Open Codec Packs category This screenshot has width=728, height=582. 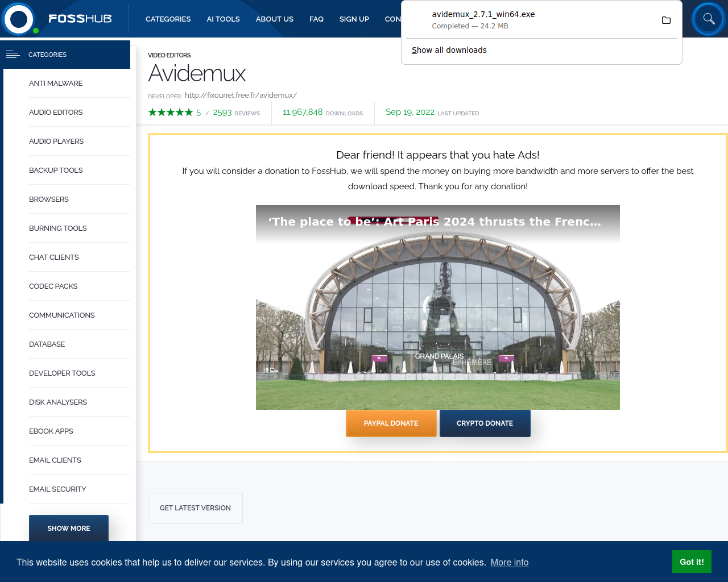coord(53,286)
